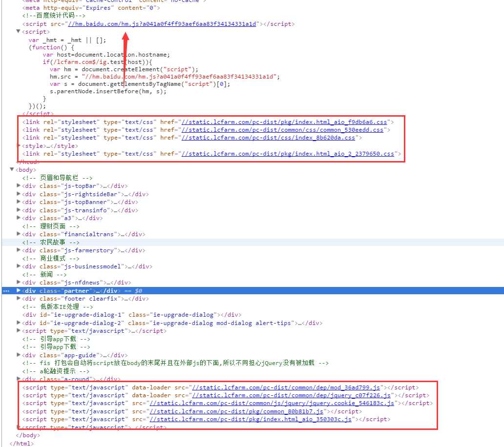Open index.html_aio_2_2379650.css link
The height and width of the screenshot is (447, 504).
(x=288, y=154)
